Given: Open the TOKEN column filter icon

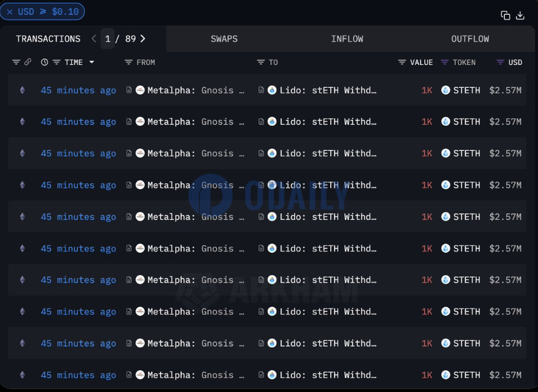Looking at the screenshot, I should (444, 62).
